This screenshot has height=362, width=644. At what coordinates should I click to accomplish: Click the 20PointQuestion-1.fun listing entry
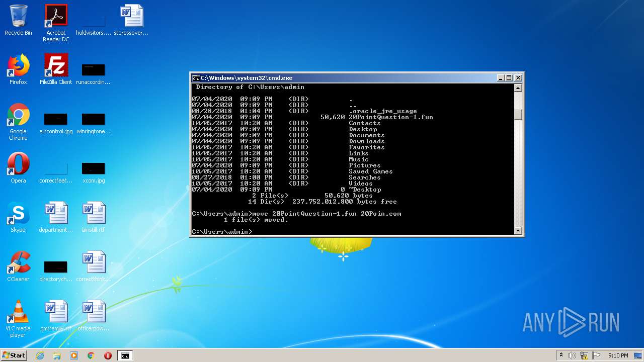391,117
